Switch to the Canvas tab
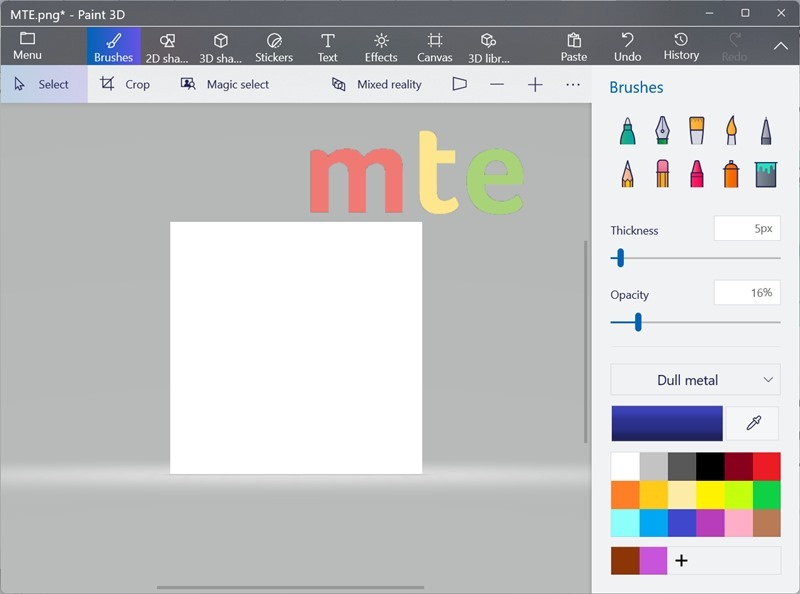 [x=435, y=46]
